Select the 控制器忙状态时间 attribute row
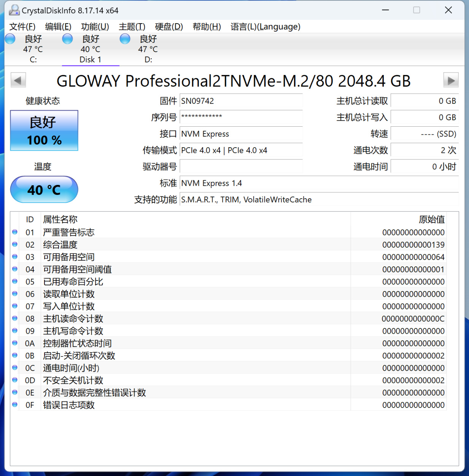Image resolution: width=469 pixels, height=476 pixels. 228,343
